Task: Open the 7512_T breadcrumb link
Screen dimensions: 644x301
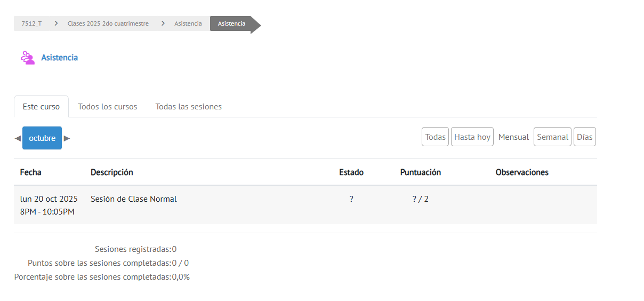Action: coord(31,23)
